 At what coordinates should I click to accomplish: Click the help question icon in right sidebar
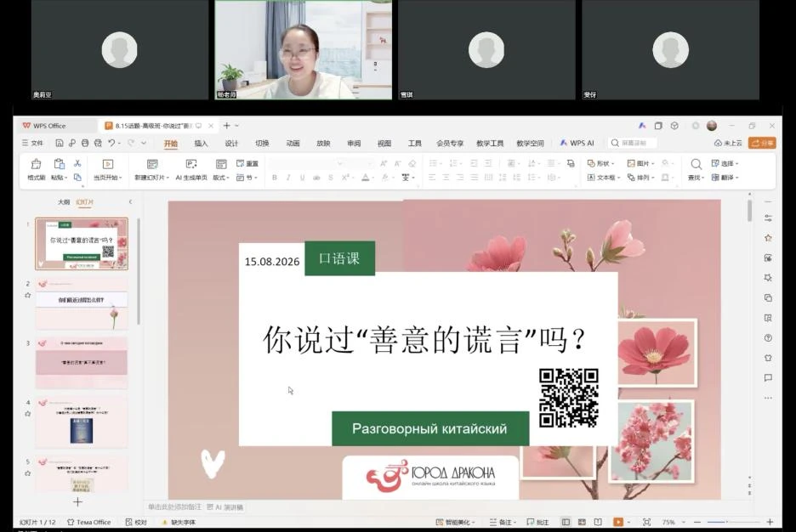click(768, 337)
